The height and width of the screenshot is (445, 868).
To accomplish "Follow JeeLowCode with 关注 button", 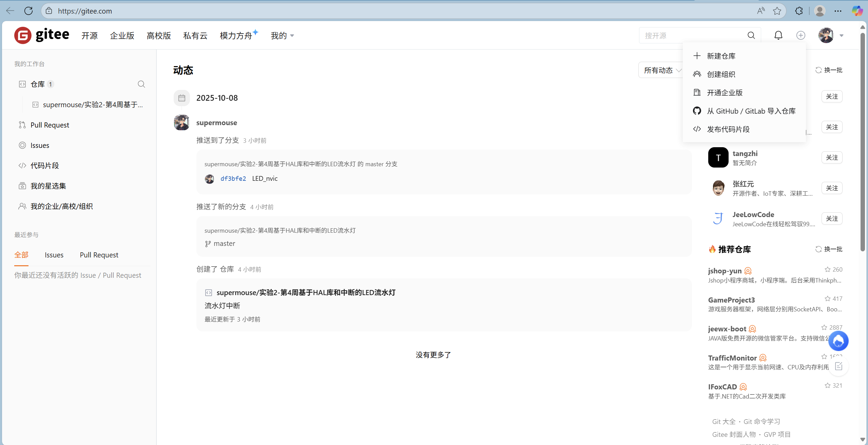I will (x=832, y=218).
